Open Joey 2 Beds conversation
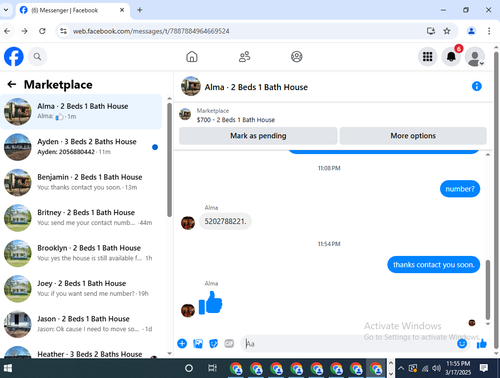Screen dimensions: 500x378 (x=81, y=289)
